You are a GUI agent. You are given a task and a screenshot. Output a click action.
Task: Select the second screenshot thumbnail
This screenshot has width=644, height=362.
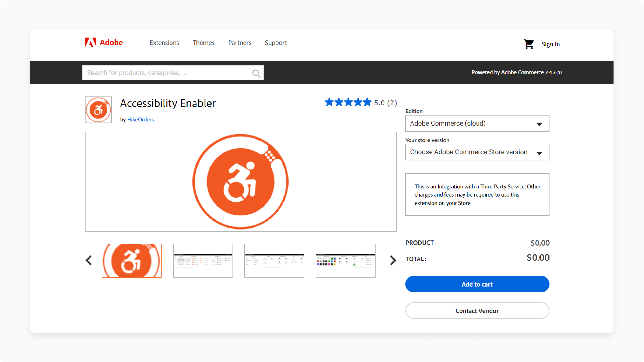203,260
